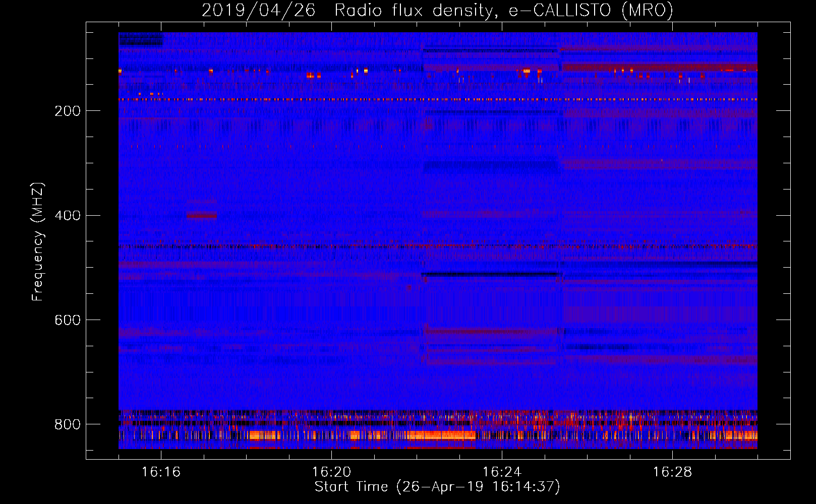Click the plot title with e-CALLISTO (MRO)
Image resolution: width=816 pixels, height=504 pixels.
(x=437, y=10)
